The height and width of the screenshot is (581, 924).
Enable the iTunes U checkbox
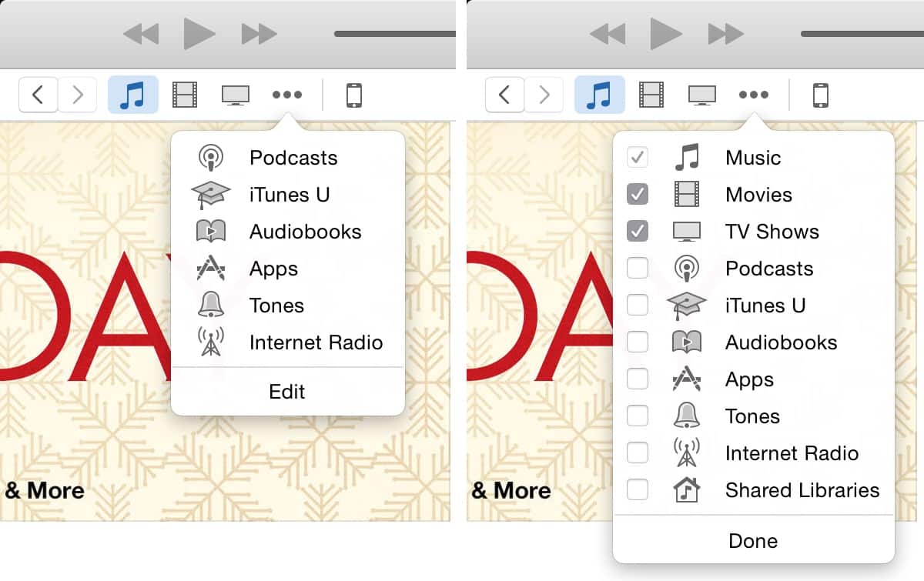pyautogui.click(x=638, y=306)
